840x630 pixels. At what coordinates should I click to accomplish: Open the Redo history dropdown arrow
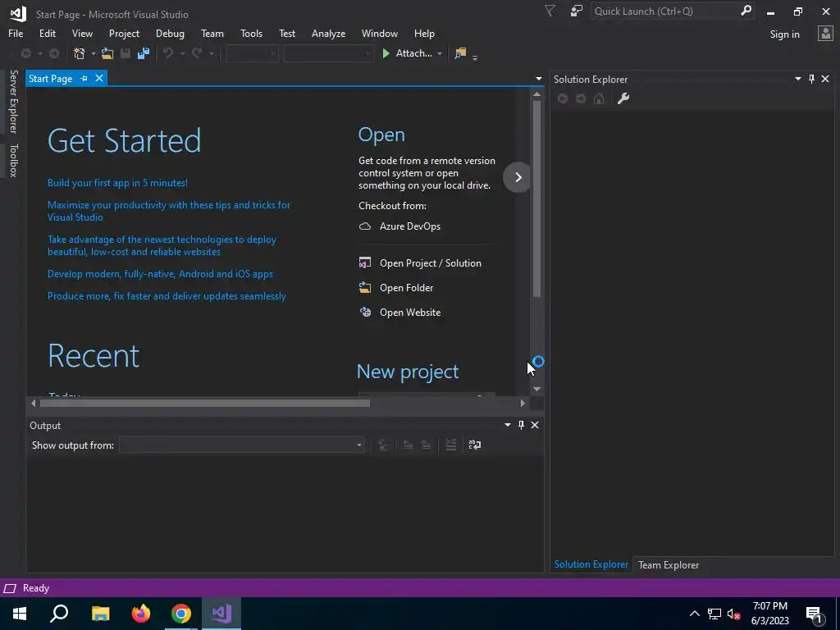212,53
